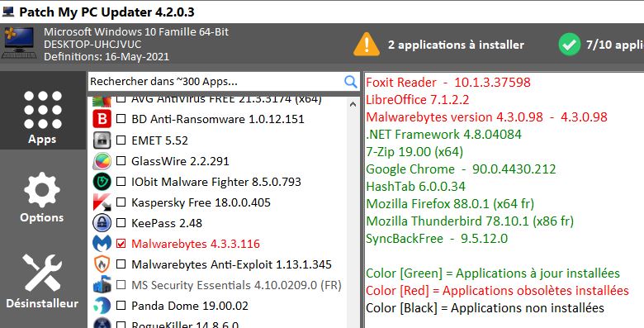This screenshot has width=644, height=328.
Task: Click the search magnifier icon
Action: [350, 82]
